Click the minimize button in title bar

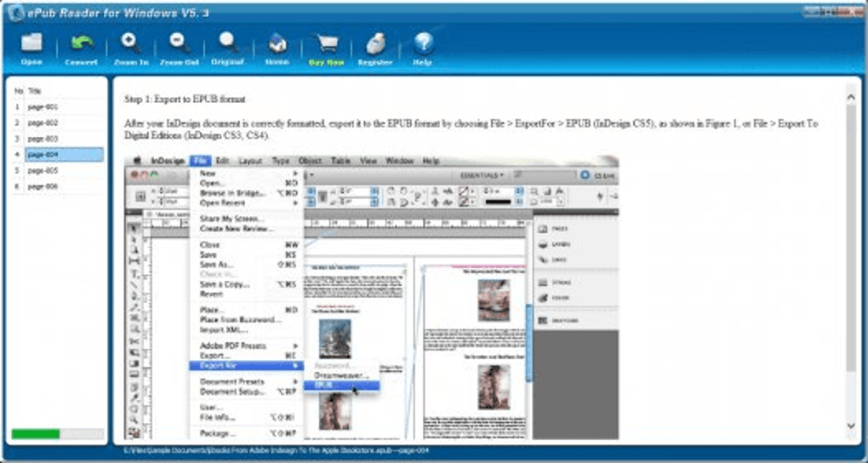(814, 11)
